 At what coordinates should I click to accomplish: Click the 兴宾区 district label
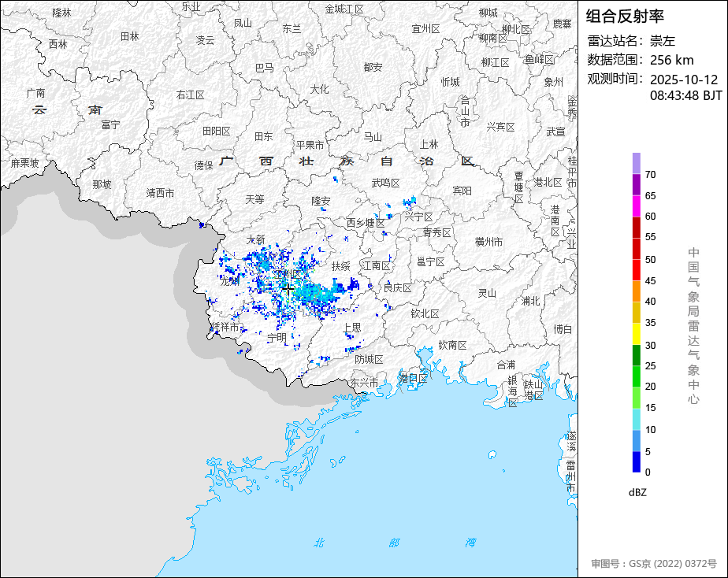pyautogui.click(x=500, y=127)
